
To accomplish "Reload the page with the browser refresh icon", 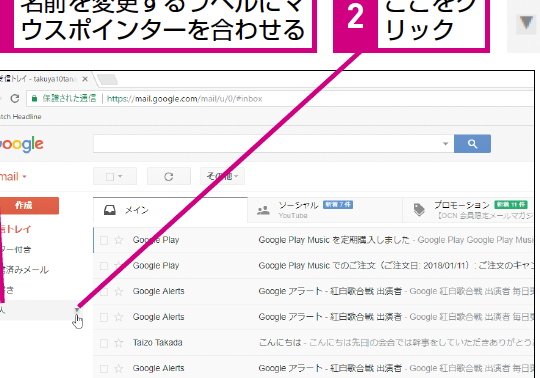I will point(15,99).
